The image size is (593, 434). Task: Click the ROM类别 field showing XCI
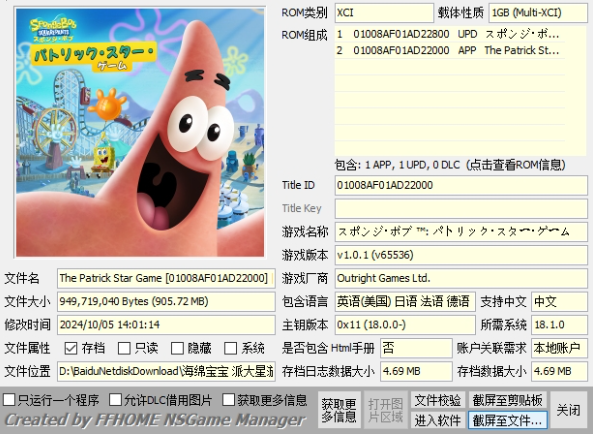pyautogui.click(x=384, y=13)
